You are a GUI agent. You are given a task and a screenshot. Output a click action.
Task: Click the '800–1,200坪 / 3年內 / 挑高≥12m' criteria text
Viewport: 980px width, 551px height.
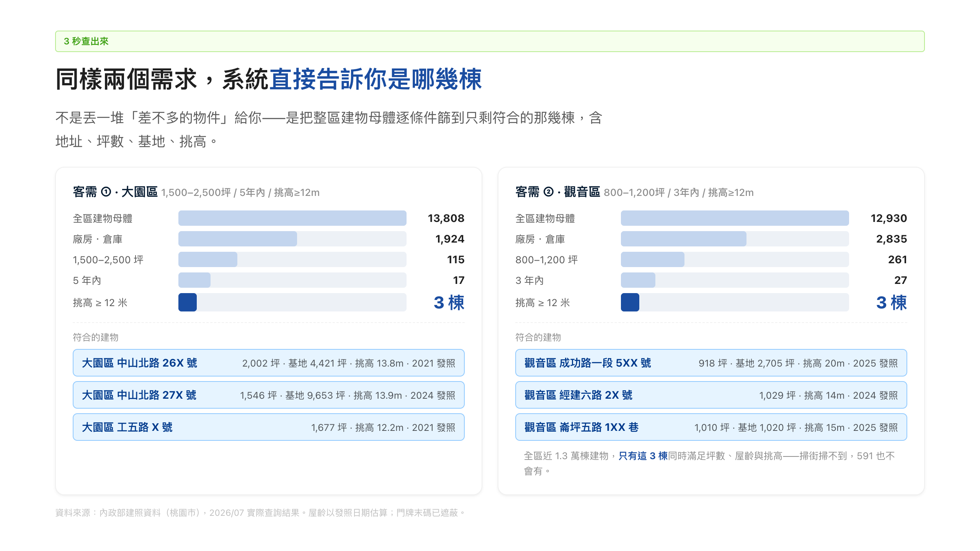[679, 192]
